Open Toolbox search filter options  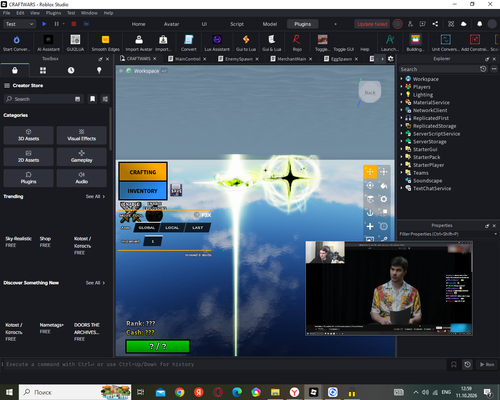pos(105,99)
